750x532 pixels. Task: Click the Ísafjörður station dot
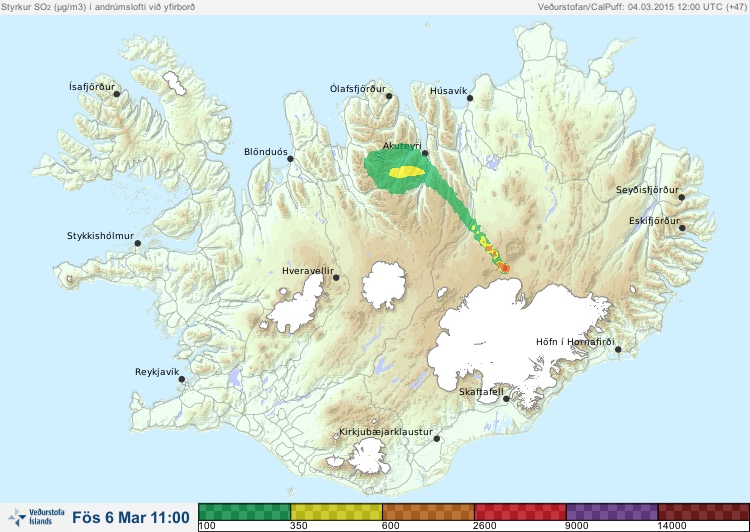pyautogui.click(x=117, y=94)
